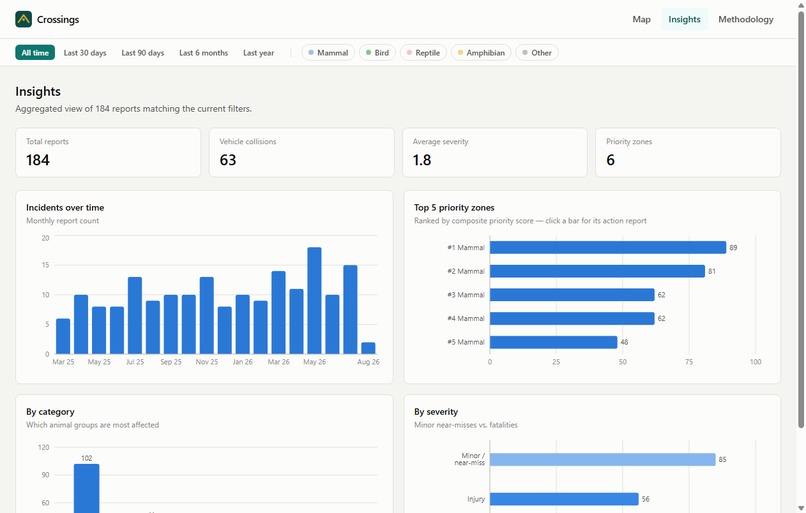806x513 pixels.
Task: Click the Minor / near-miss severity bar
Action: pyautogui.click(x=602, y=460)
